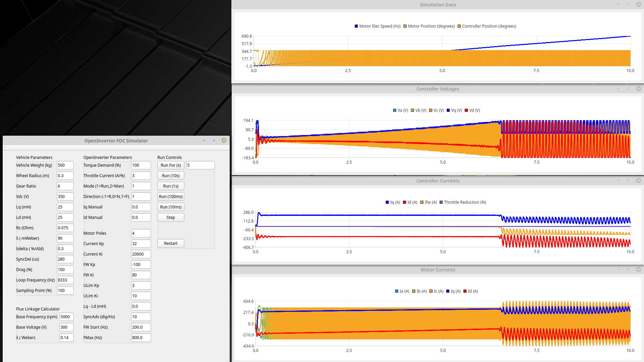
Task: Click the Run For seconds input field
Action: [200, 165]
